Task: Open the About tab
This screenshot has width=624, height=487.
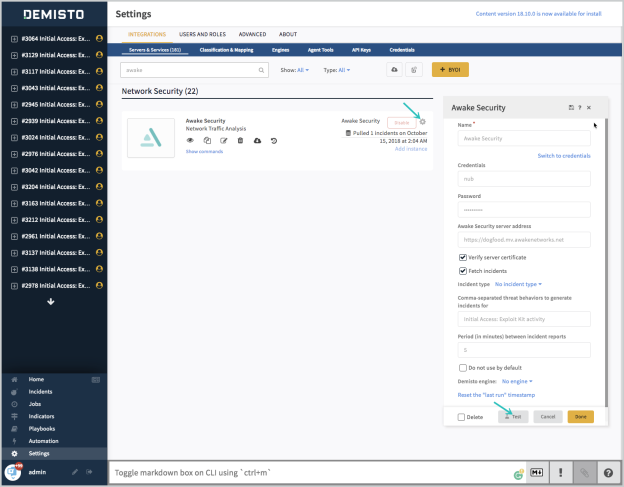Action: click(x=288, y=34)
